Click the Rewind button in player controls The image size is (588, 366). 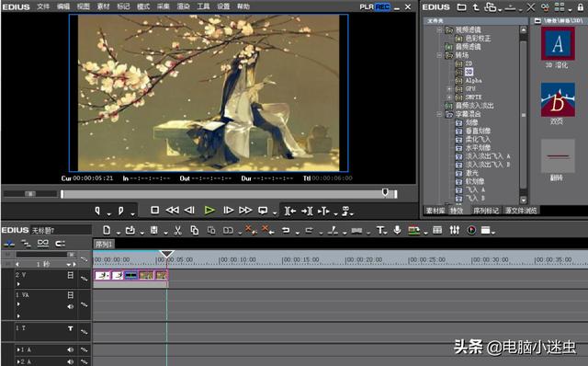[172, 211]
